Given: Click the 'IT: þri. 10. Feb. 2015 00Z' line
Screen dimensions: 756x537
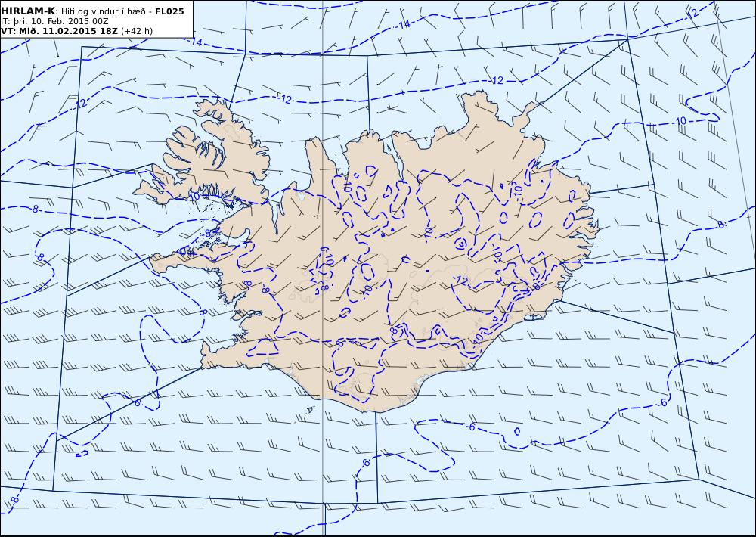Looking at the screenshot, I should 54,21.
